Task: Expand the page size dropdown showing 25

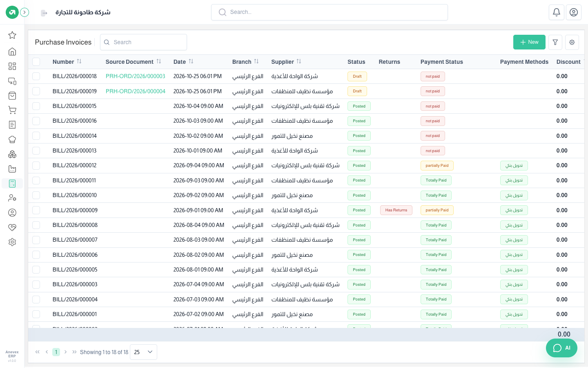Action: (x=143, y=352)
